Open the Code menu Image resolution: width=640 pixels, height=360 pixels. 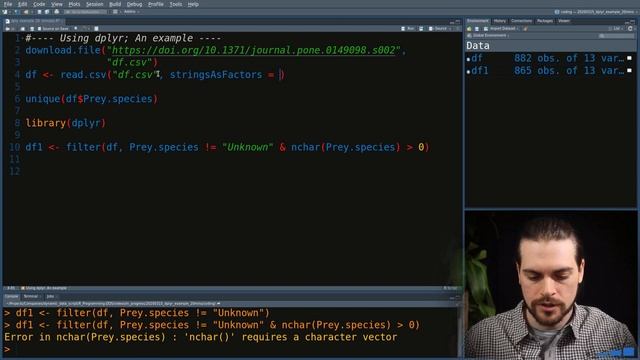pos(39,4)
